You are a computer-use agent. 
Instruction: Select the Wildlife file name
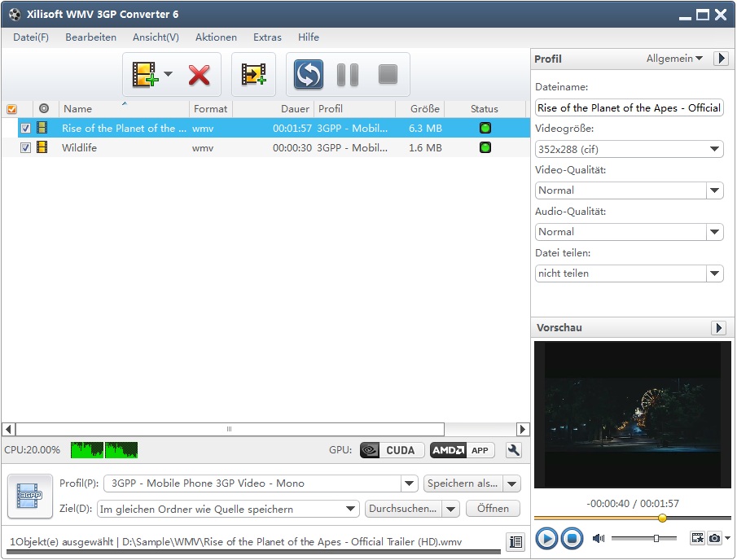coord(80,148)
